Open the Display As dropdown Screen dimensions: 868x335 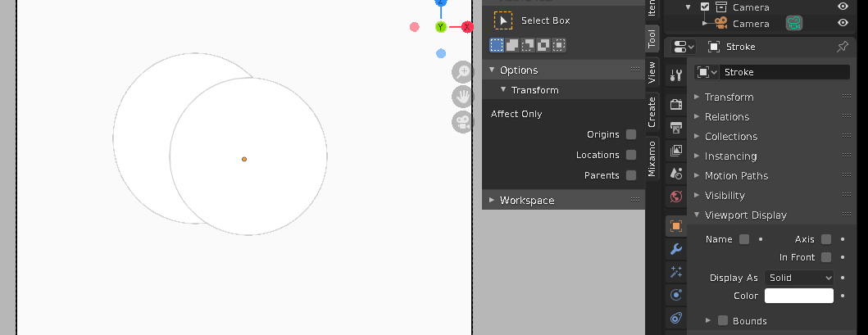[x=798, y=278]
